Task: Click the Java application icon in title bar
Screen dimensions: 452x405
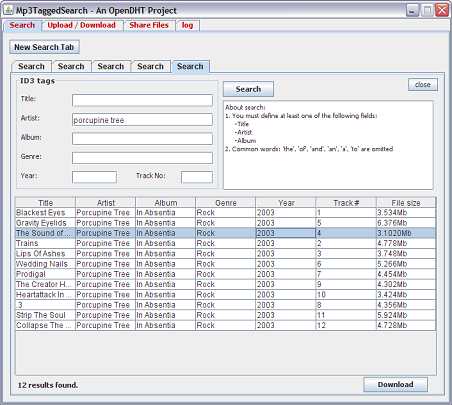Action: click(x=8, y=10)
